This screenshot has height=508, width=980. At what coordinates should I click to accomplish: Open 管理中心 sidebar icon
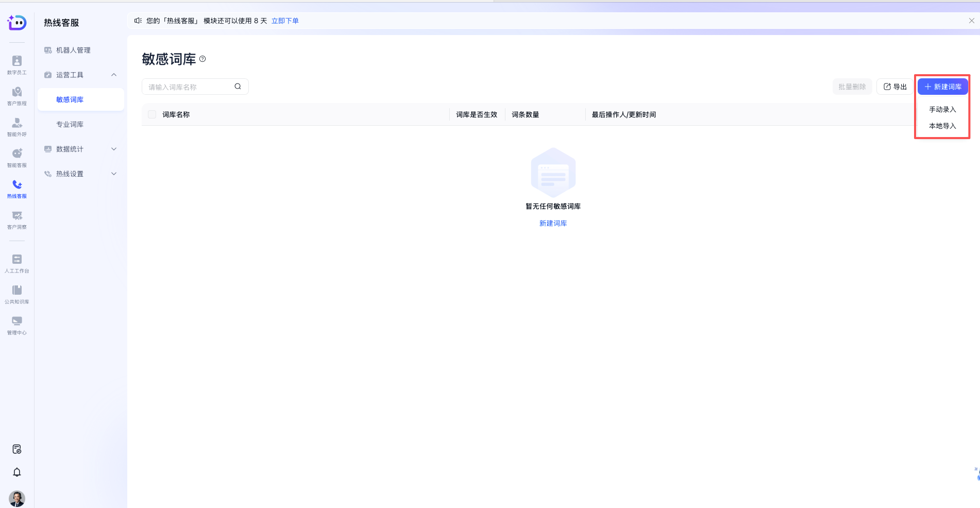pyautogui.click(x=17, y=325)
